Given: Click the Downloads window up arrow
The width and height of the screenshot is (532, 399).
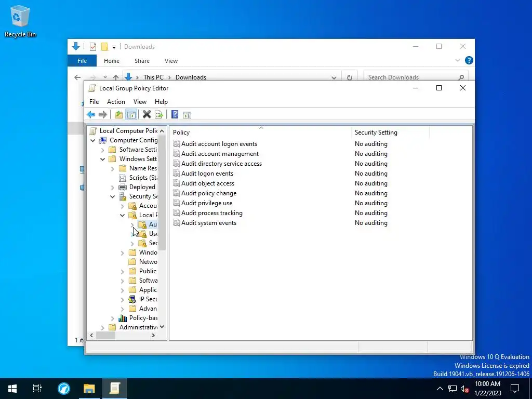Looking at the screenshot, I should click(116, 77).
